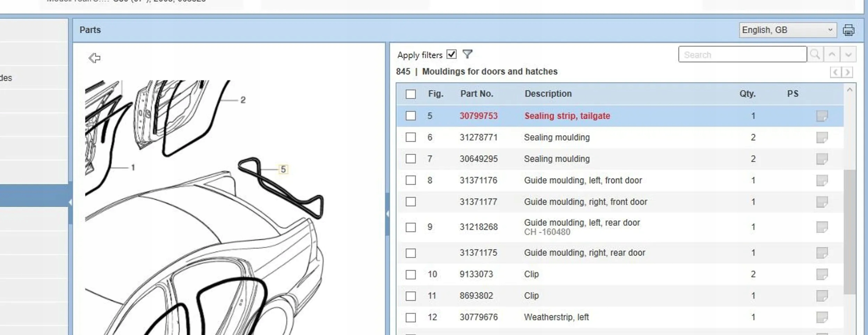Collapse the diagram pane splitter handle

[x=387, y=214]
